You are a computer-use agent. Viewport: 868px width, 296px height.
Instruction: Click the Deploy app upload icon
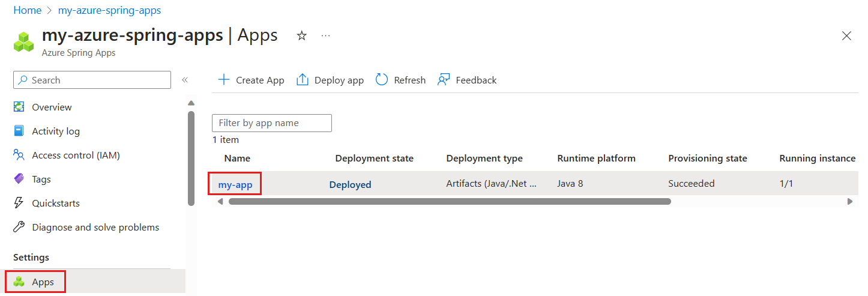[x=303, y=80]
